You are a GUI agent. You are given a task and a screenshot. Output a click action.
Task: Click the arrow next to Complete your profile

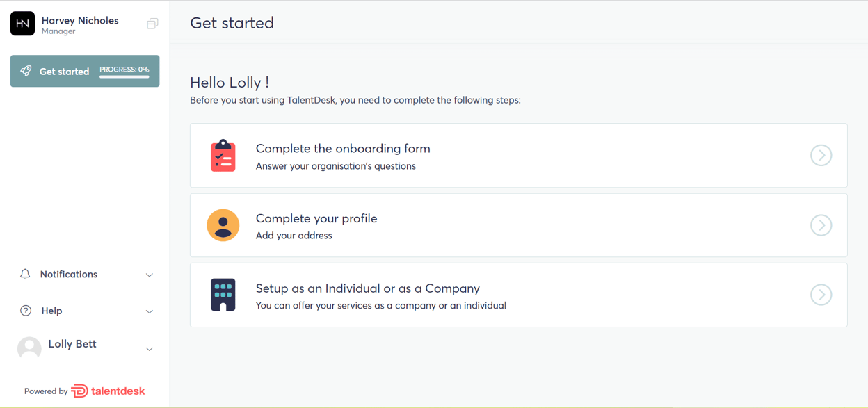[821, 225]
